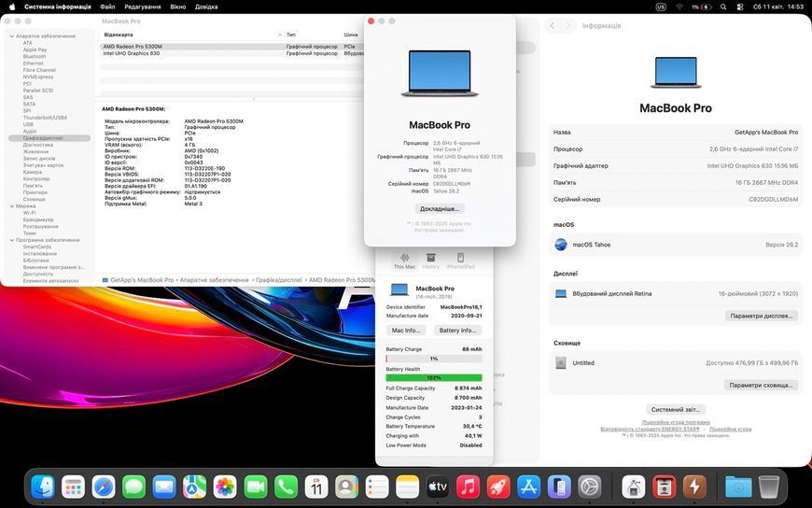Screen dimensions: 812x508
Task: Click the Системний звіт button
Action: pos(676,410)
